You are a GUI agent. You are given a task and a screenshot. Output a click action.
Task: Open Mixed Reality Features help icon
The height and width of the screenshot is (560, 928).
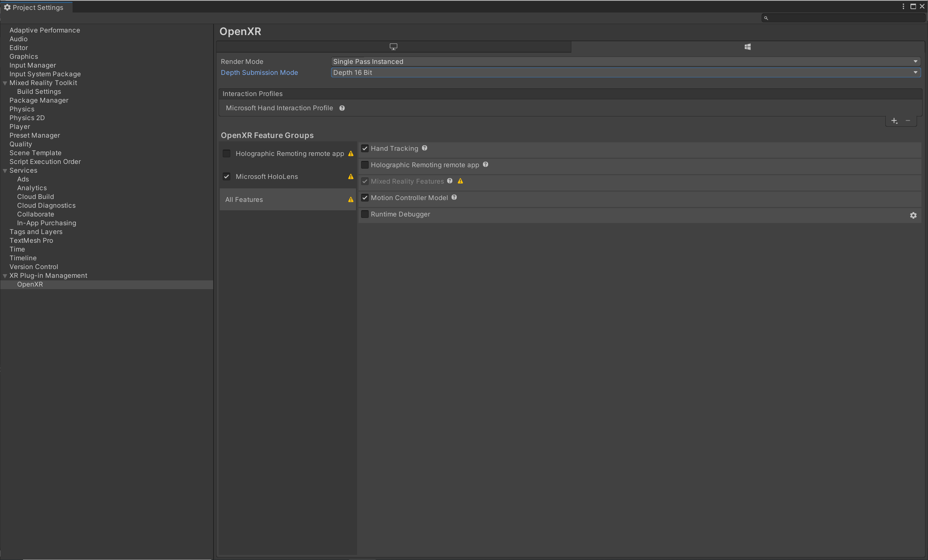(x=450, y=181)
